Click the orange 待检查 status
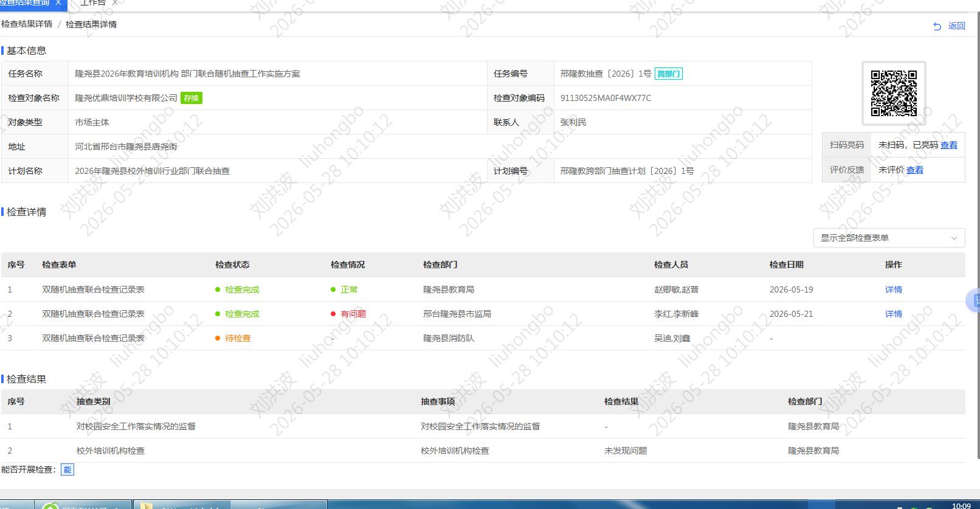This screenshot has width=980, height=509. pyautogui.click(x=238, y=338)
